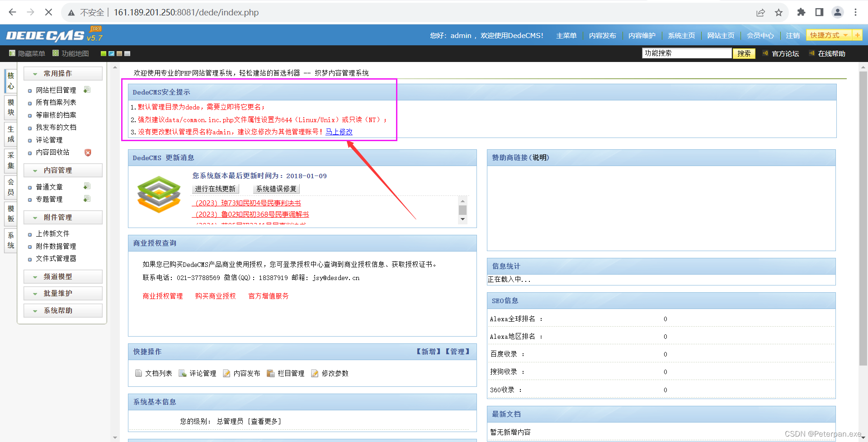
Task: Open 系统主页 in the top navigation
Action: pos(681,35)
